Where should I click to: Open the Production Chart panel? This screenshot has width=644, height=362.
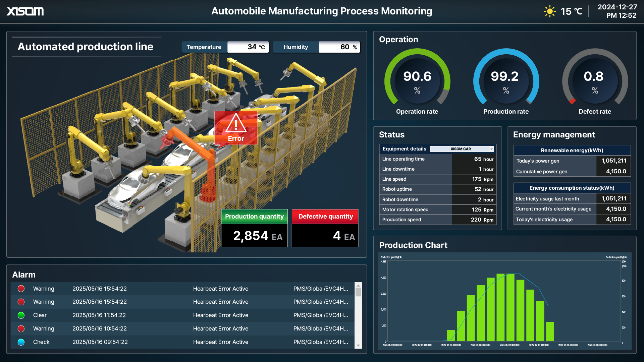pos(414,245)
